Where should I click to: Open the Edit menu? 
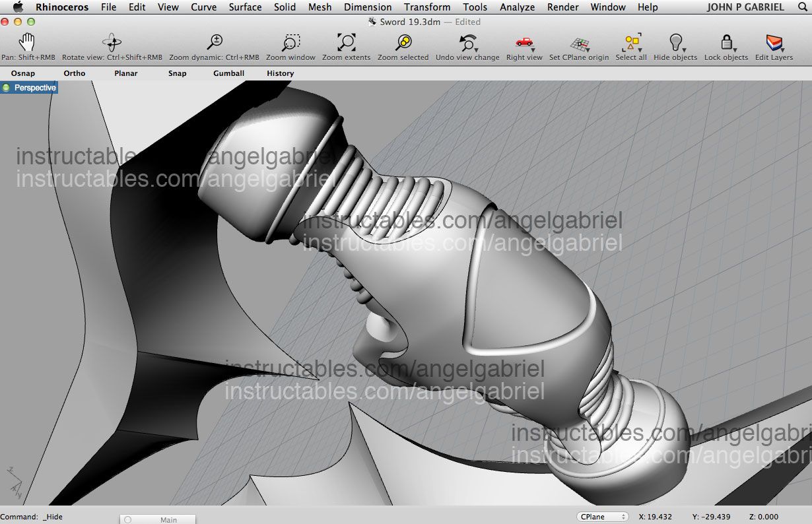[137, 7]
